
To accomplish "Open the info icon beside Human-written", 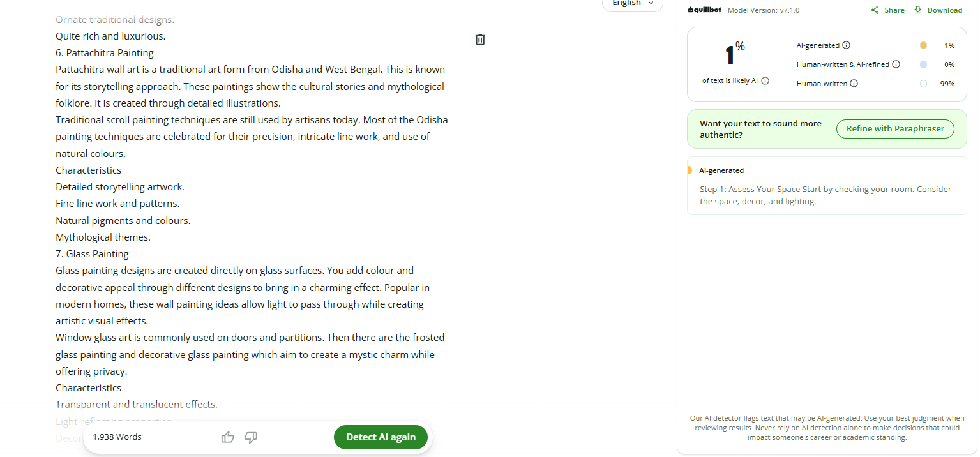I will click(854, 84).
